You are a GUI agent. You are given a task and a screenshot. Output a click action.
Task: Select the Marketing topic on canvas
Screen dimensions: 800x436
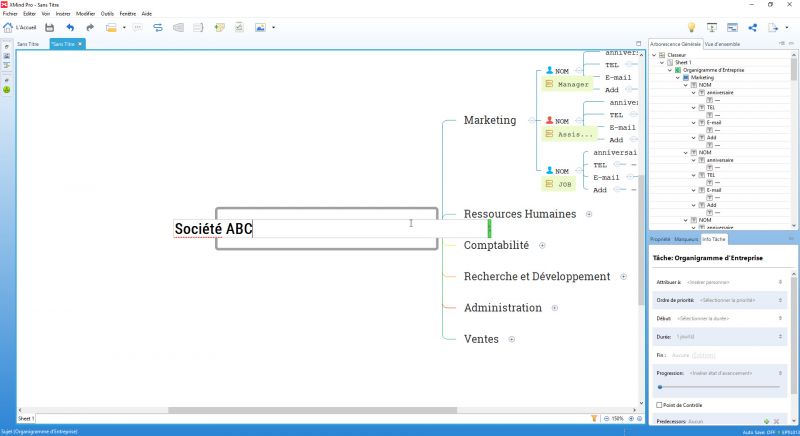[x=490, y=120]
